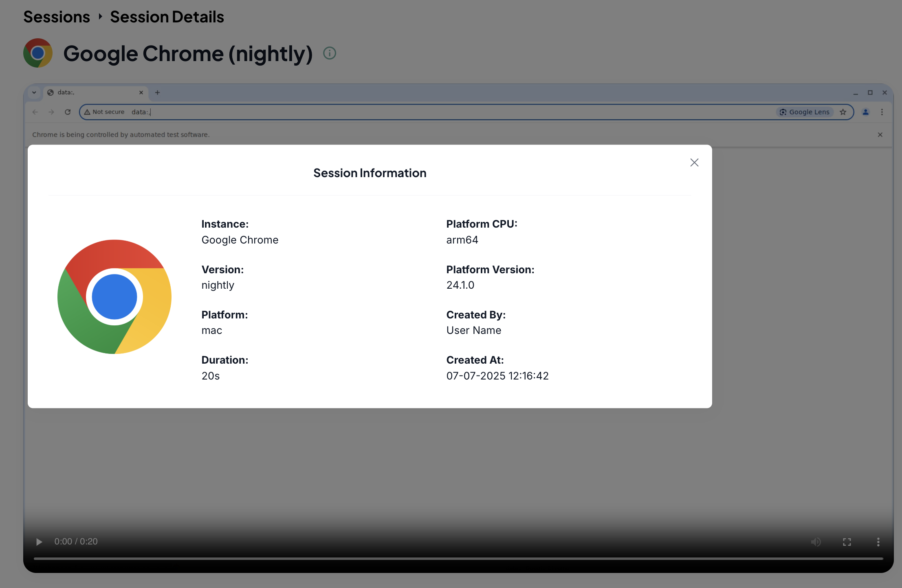
Task: Close the recorded Chrome window
Action: (x=884, y=93)
